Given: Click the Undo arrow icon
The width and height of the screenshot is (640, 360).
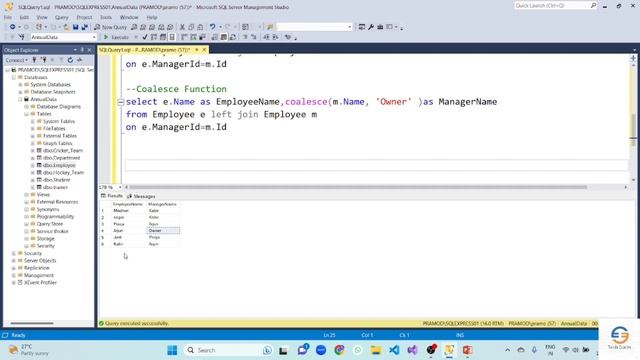Looking at the screenshot, I should coord(212,27).
